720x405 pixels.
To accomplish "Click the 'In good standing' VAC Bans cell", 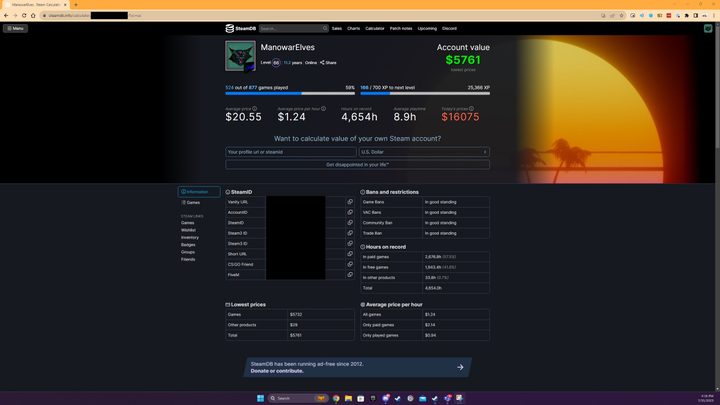I will [456, 213].
